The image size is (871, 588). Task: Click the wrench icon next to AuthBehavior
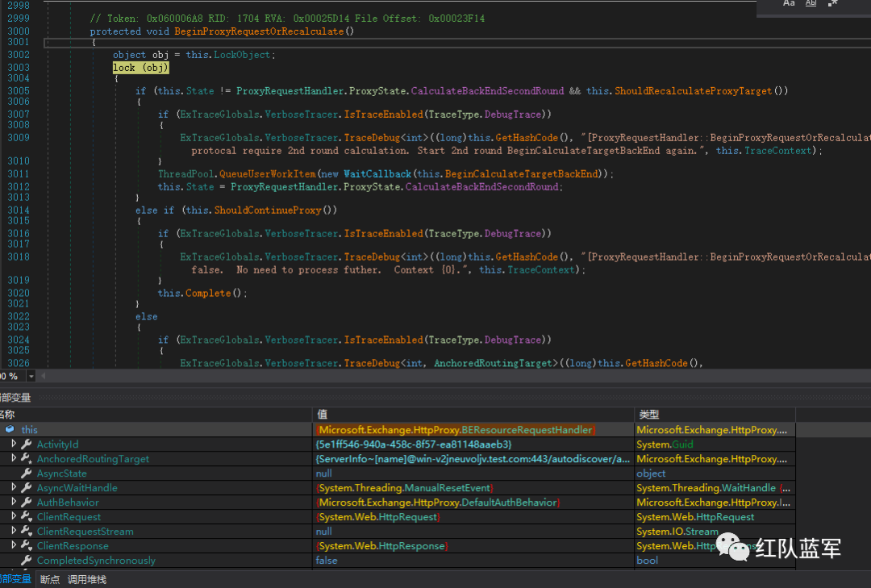(x=26, y=502)
